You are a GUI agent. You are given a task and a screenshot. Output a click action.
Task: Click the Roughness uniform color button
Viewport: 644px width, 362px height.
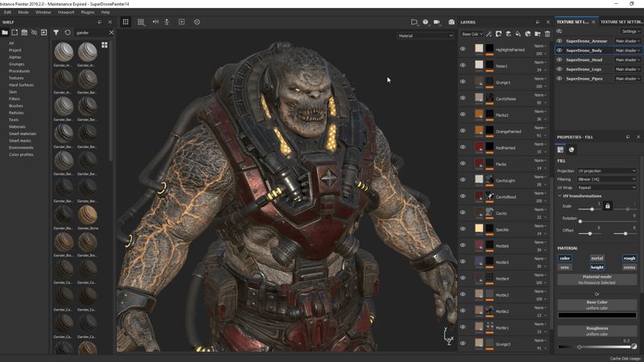597,331
